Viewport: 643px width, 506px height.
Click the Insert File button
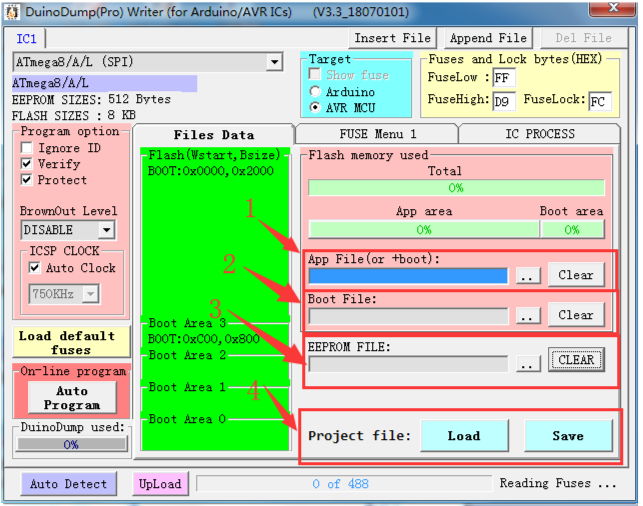tap(392, 38)
